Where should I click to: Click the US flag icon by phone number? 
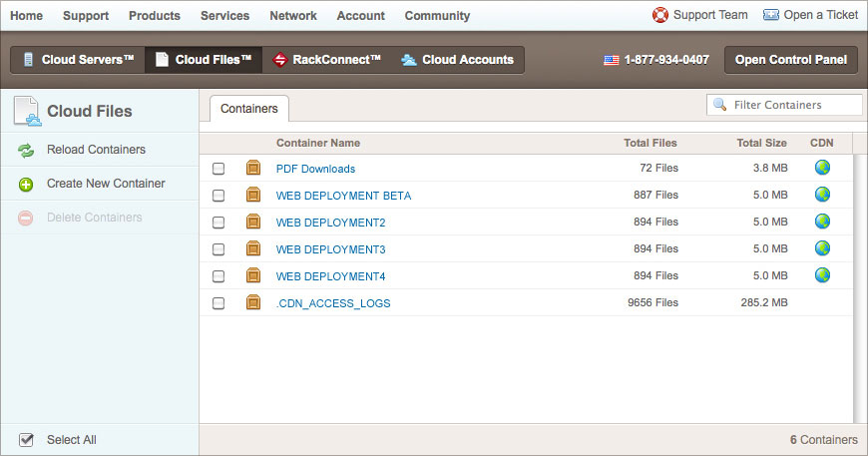[612, 60]
